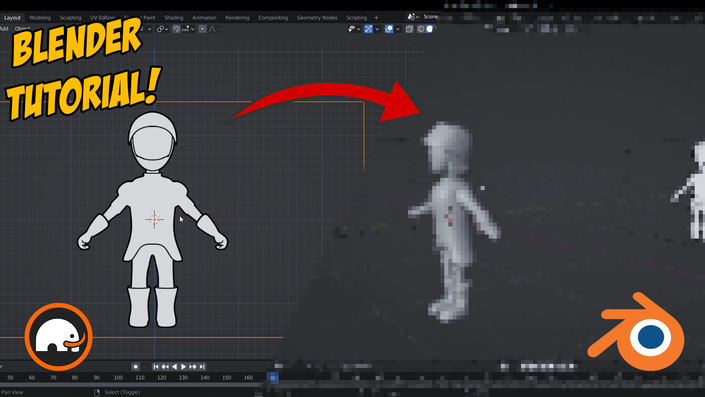This screenshot has width=705, height=397.
Task: Click the 'Pan View' status bar hint
Action: 12,393
